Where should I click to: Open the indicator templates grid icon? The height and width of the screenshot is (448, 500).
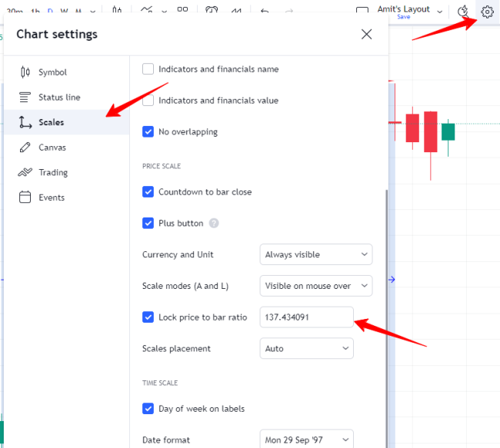(x=182, y=11)
